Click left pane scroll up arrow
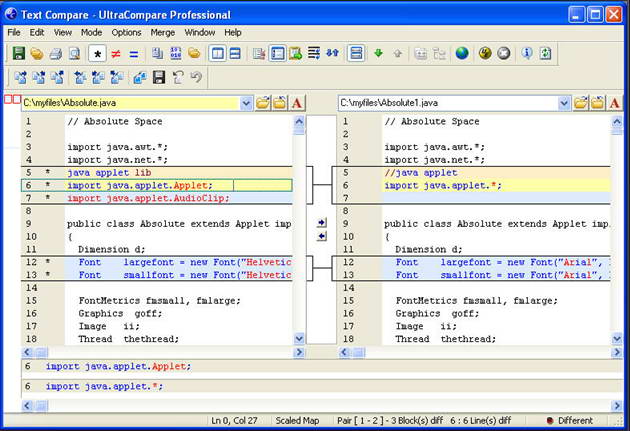Image resolution: width=630 pixels, height=431 pixels. 299,121
